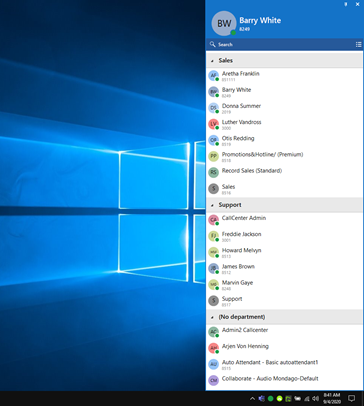This screenshot has width=364, height=406.
Task: Click the PP Promotions&Hotline avatar
Action: pos(213,156)
